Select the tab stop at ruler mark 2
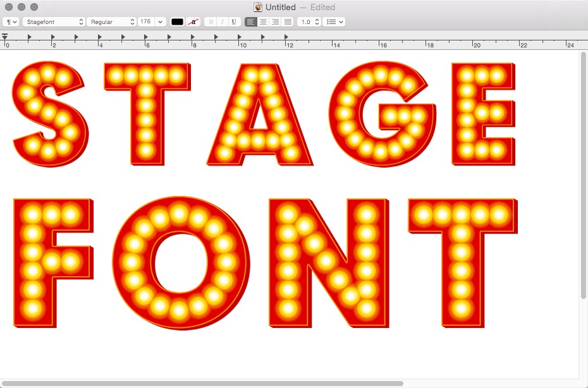 [53, 37]
